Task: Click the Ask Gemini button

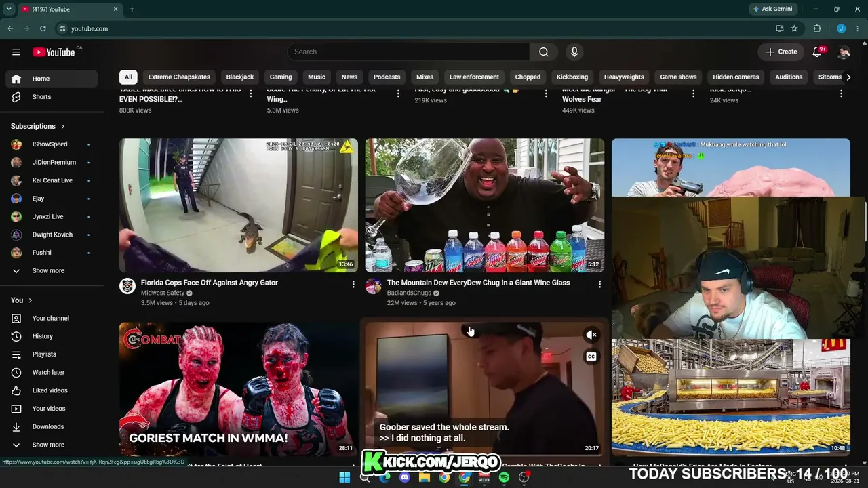Action: 772,9
